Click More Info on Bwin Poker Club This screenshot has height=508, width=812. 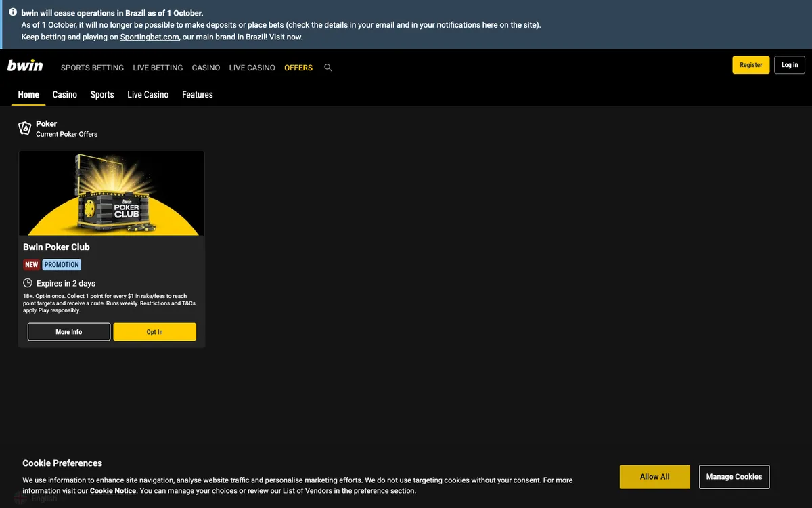point(69,332)
